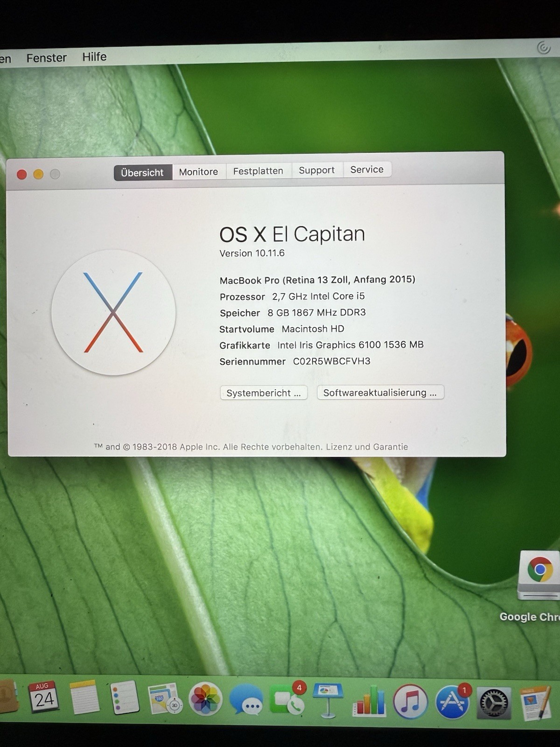Close the About This Mac window

click(22, 175)
